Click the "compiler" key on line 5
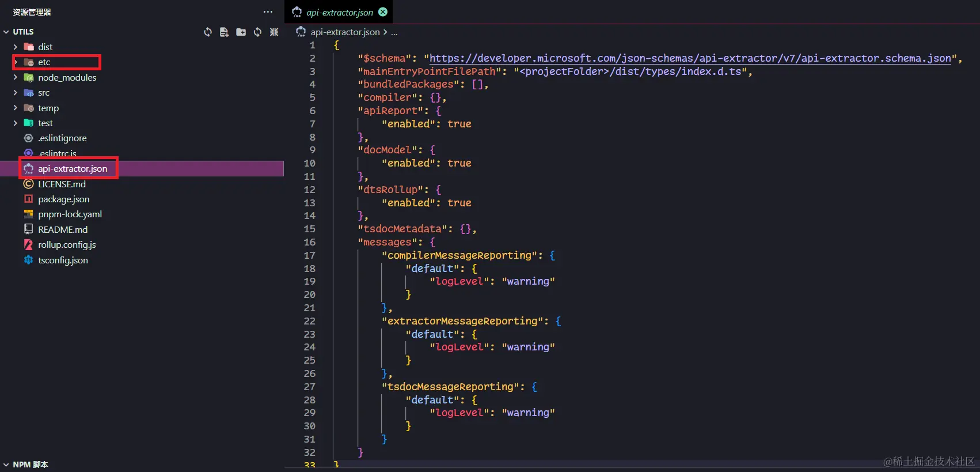Image resolution: width=980 pixels, height=472 pixels. click(x=387, y=97)
